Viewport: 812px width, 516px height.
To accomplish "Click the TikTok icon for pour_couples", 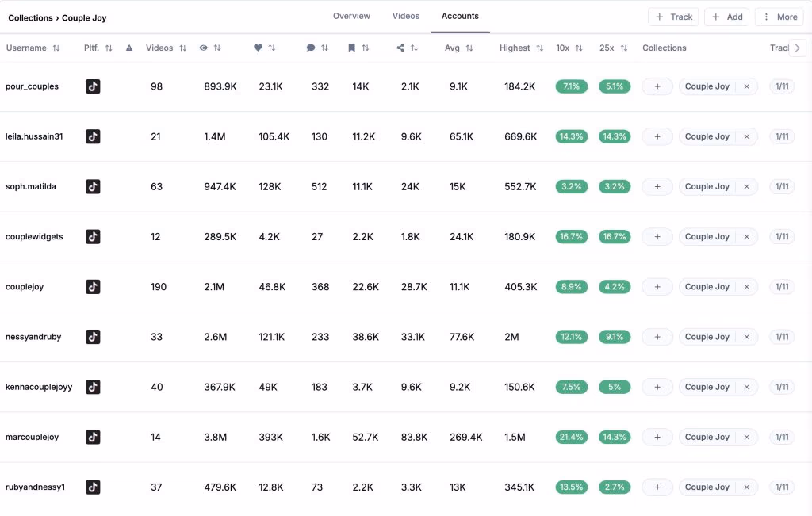I will click(93, 86).
